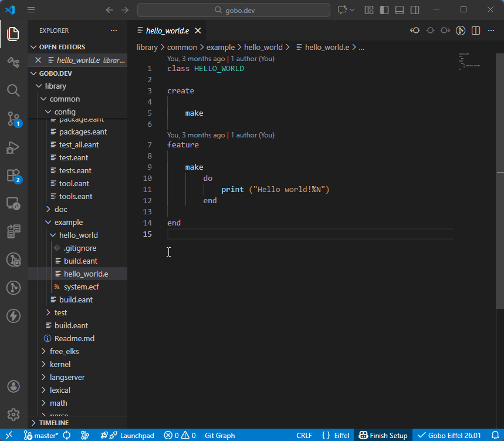Viewport: 504px width, 441px height.
Task: Open the Run and Debug view
Action: pos(13,147)
